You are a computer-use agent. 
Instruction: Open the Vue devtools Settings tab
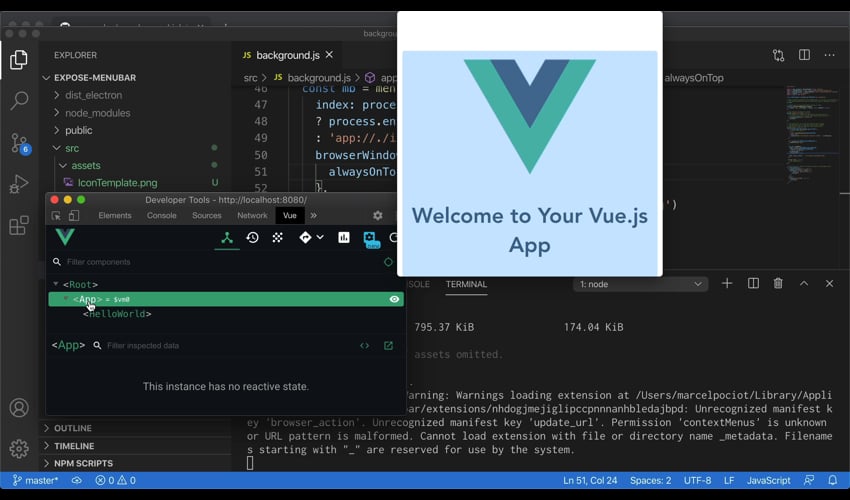(370, 239)
